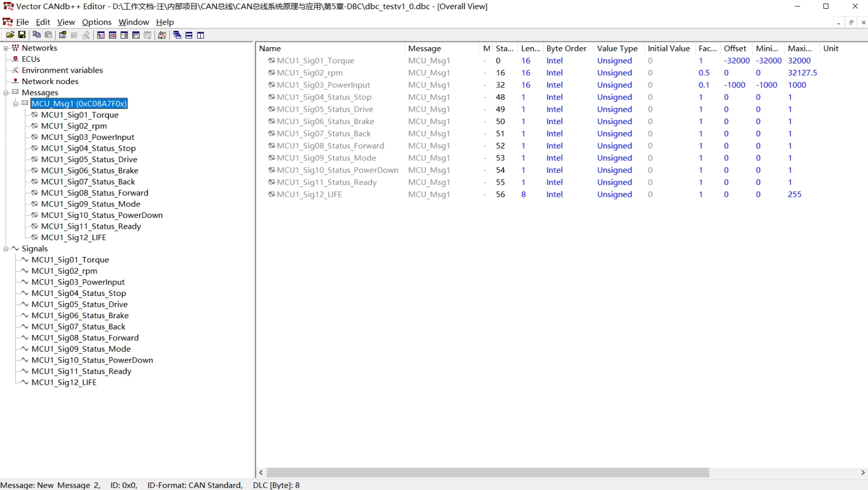Click the Initial Value column header
The width and height of the screenshot is (868, 490).
pyautogui.click(x=668, y=48)
